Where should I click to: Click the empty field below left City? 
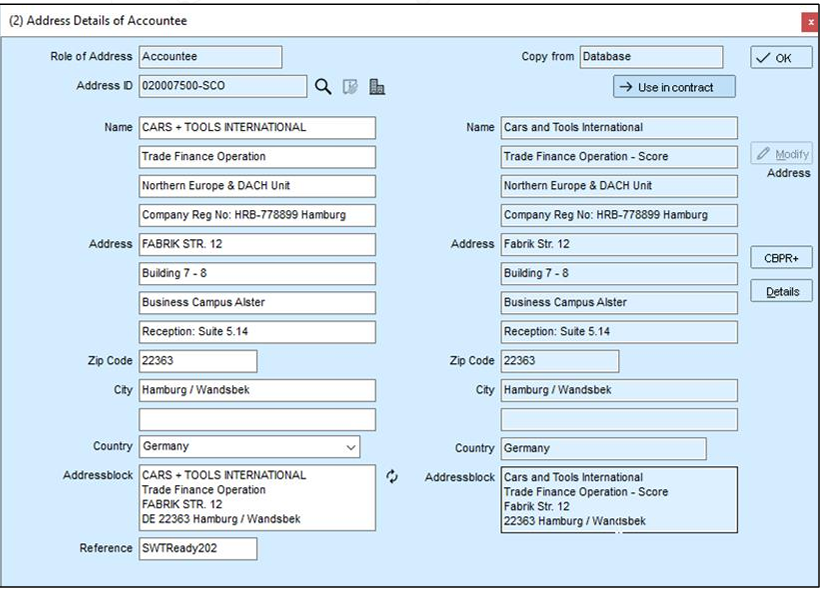click(257, 419)
